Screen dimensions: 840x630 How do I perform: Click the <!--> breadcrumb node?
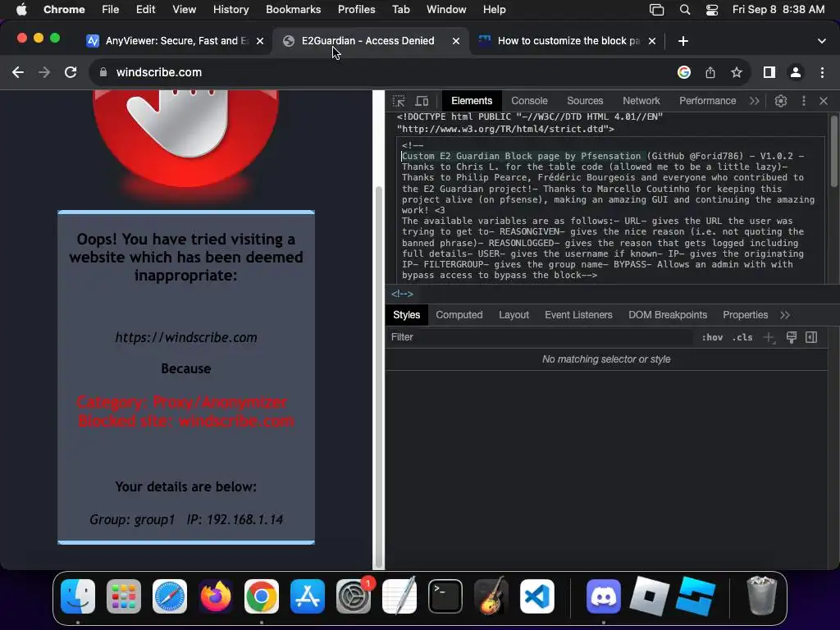point(402,294)
